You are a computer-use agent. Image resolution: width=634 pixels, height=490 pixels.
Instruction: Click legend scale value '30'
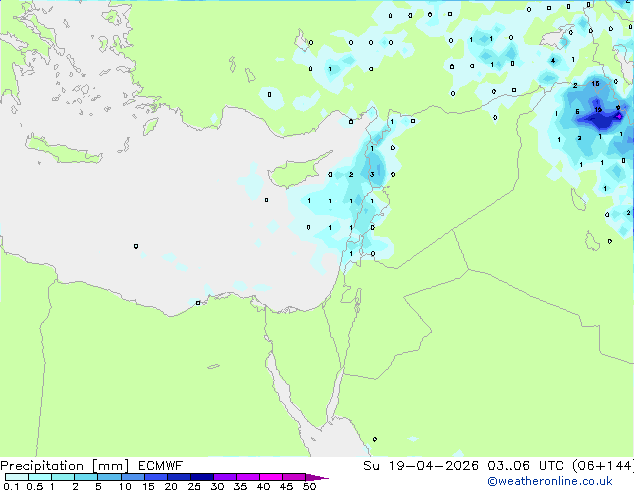[x=217, y=486]
